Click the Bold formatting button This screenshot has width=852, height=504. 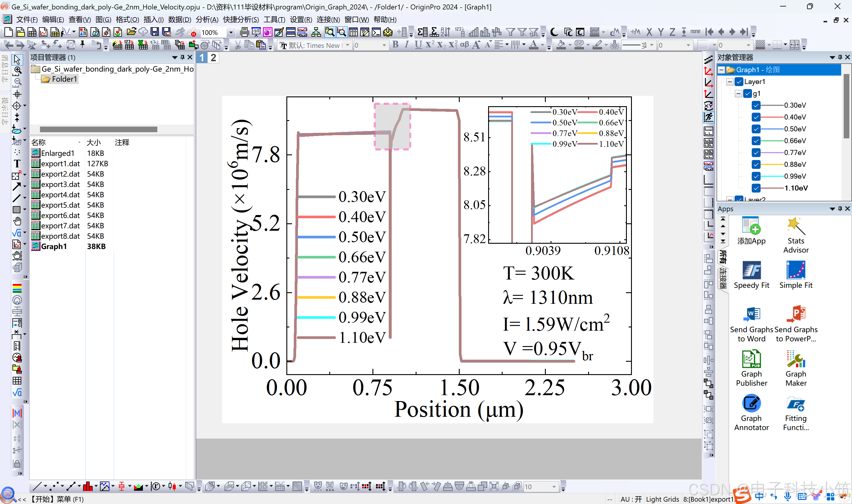(395, 45)
